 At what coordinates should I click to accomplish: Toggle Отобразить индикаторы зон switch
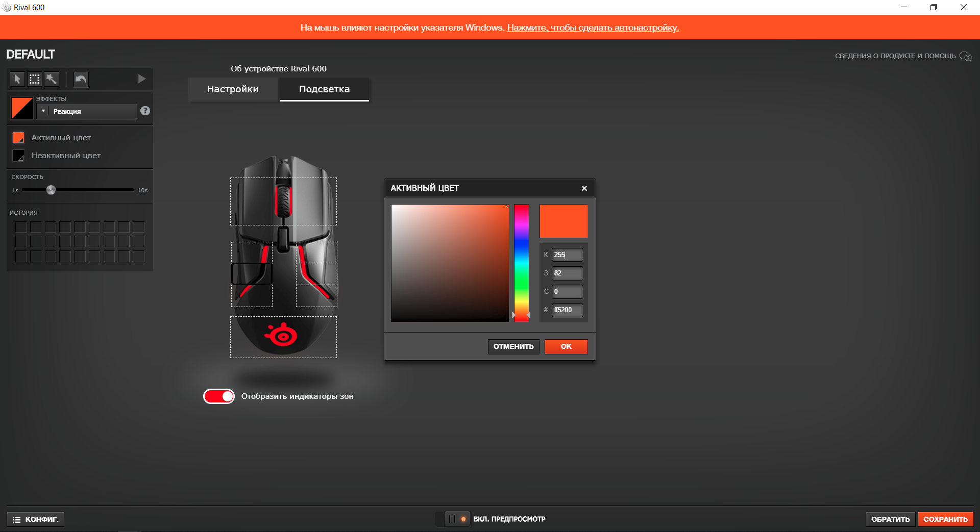(219, 396)
